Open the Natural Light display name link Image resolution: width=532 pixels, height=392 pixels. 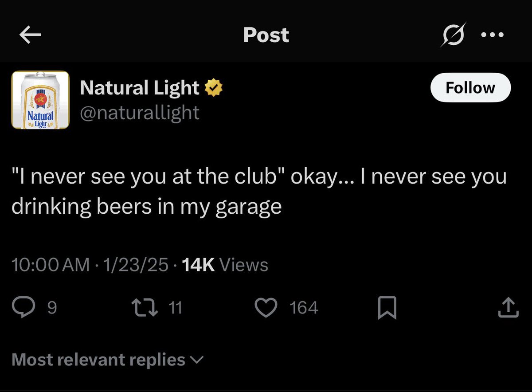[x=140, y=88]
